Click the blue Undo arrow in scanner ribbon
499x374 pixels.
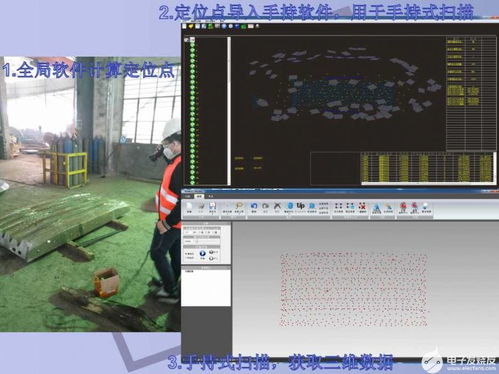pos(254,206)
